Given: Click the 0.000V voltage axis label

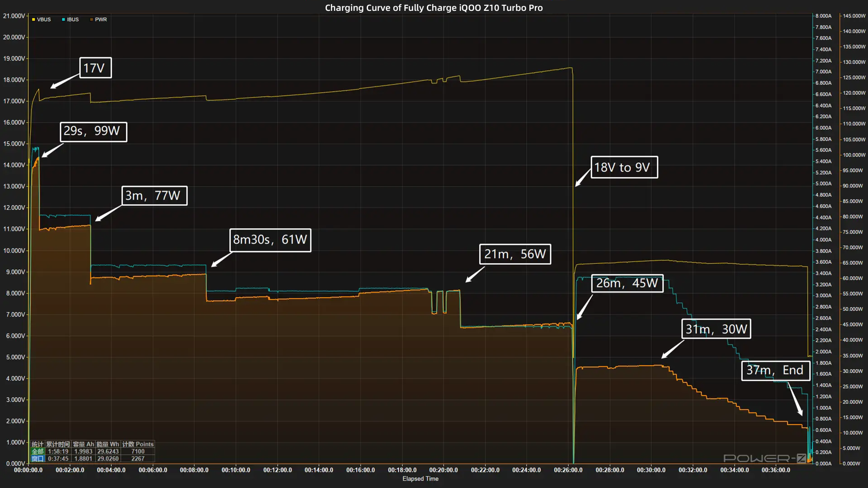Looking at the screenshot, I should point(15,464).
